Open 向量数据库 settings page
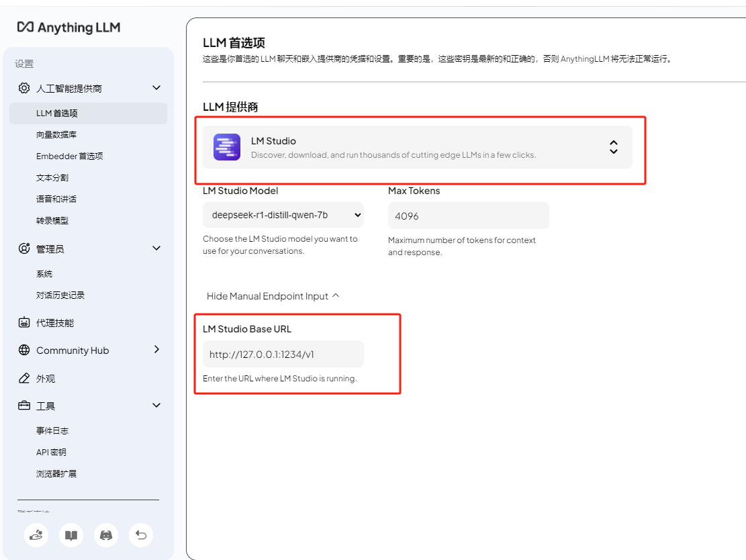 click(56, 135)
